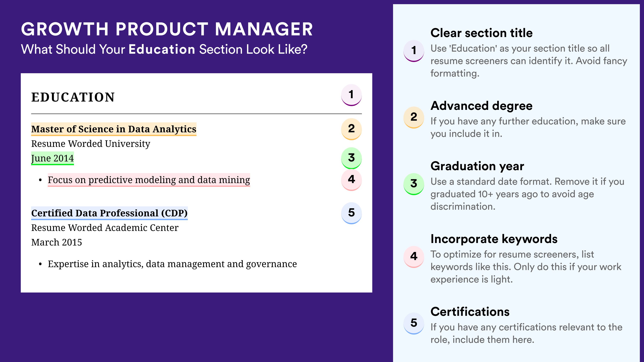Click the Resume Worded University line
The width and height of the screenshot is (644, 362).
[91, 144]
